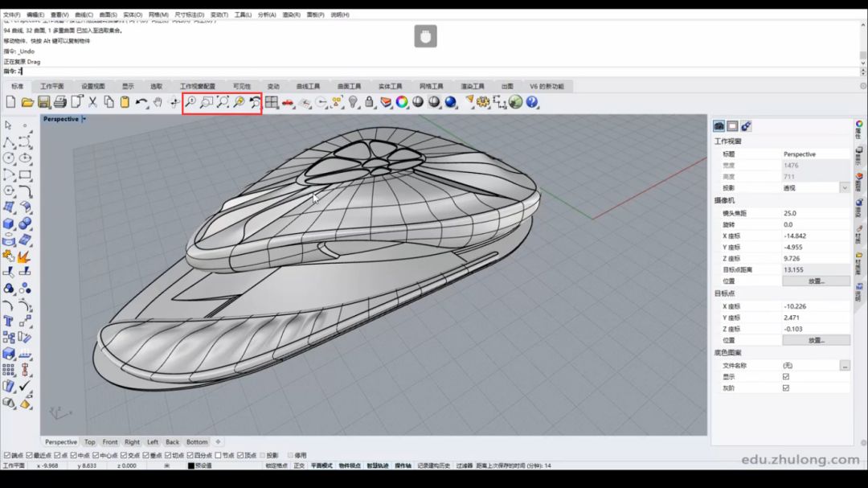Image resolution: width=868 pixels, height=488 pixels.
Task: Toggle 平面模式 in the status bar
Action: (x=321, y=465)
